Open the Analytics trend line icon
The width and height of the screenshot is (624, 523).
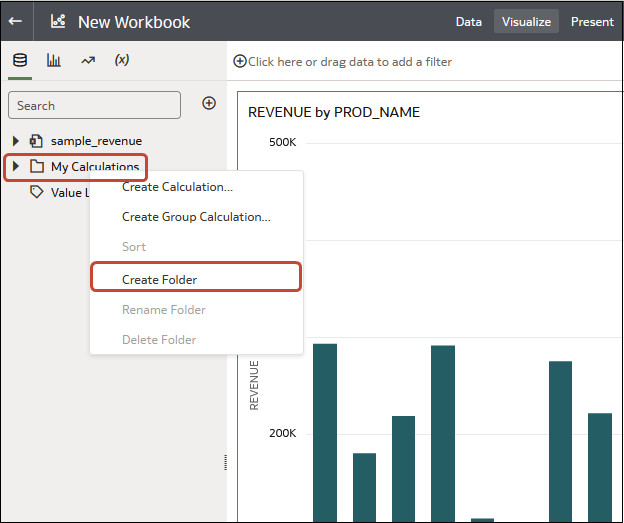coord(88,60)
